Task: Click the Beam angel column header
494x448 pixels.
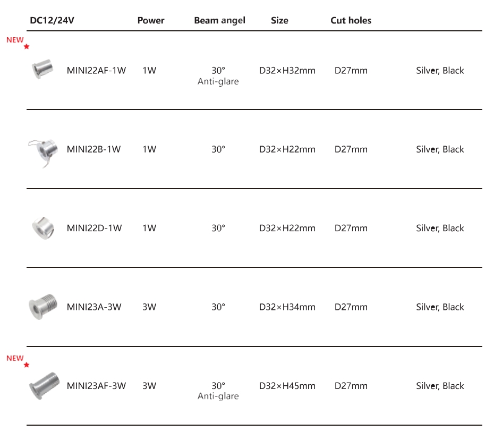Action: tap(219, 21)
